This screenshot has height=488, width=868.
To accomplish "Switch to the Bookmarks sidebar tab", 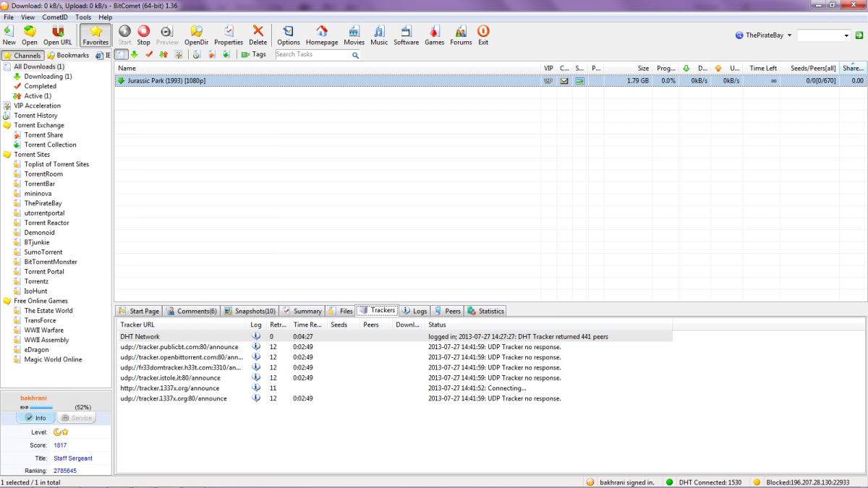I will pyautogui.click(x=67, y=56).
